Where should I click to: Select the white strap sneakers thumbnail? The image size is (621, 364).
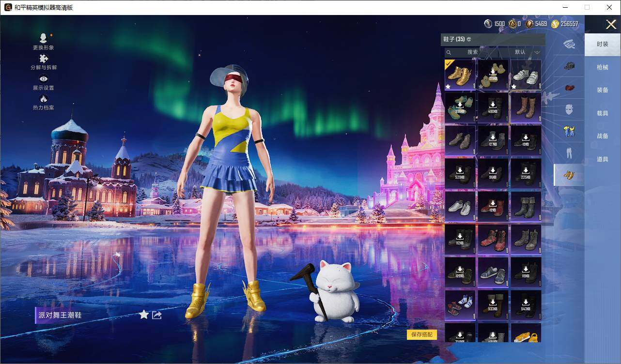coord(526,75)
